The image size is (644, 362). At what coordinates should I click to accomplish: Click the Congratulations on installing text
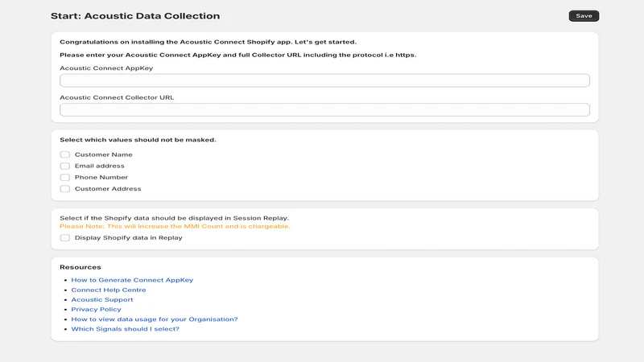[x=208, y=42]
